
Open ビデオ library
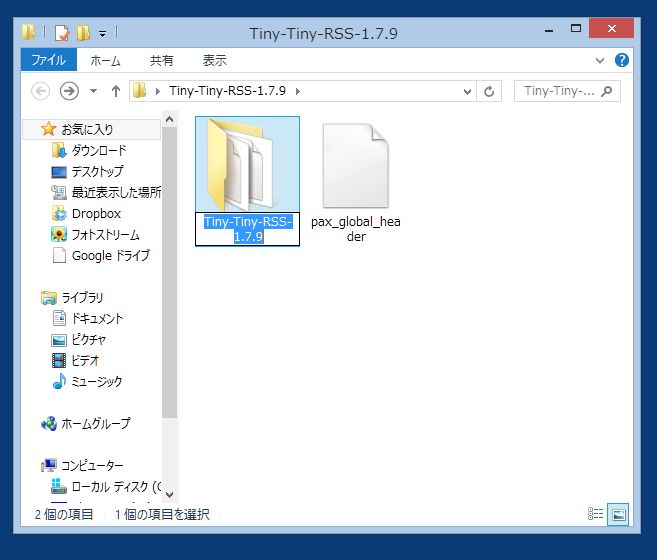tap(85, 360)
